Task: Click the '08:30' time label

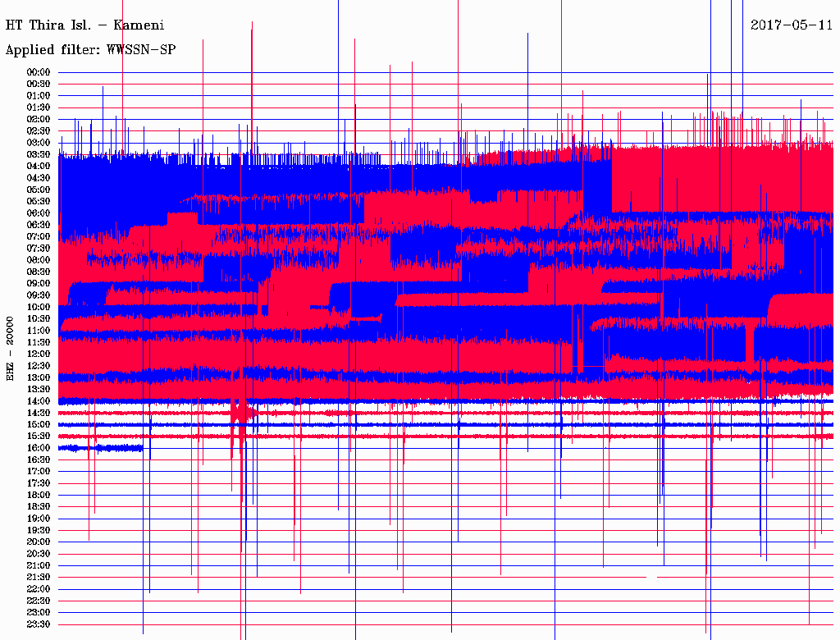Action: (39, 272)
